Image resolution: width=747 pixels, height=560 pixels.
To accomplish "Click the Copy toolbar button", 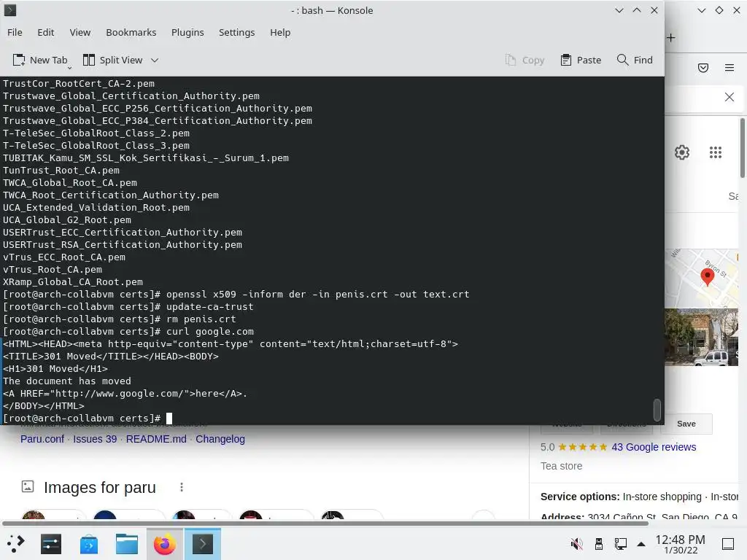I will 525,60.
